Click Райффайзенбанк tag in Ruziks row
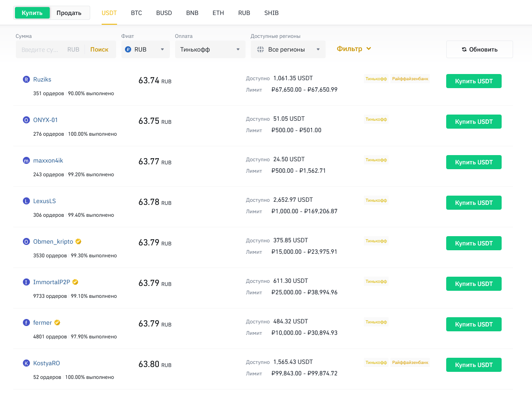The height and width of the screenshot is (393, 532). [x=410, y=79]
